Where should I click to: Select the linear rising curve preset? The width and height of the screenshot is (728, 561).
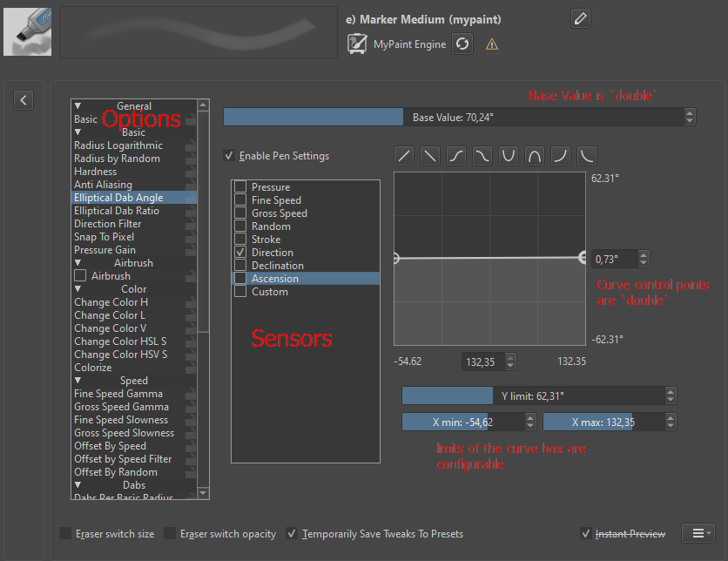pos(404,156)
